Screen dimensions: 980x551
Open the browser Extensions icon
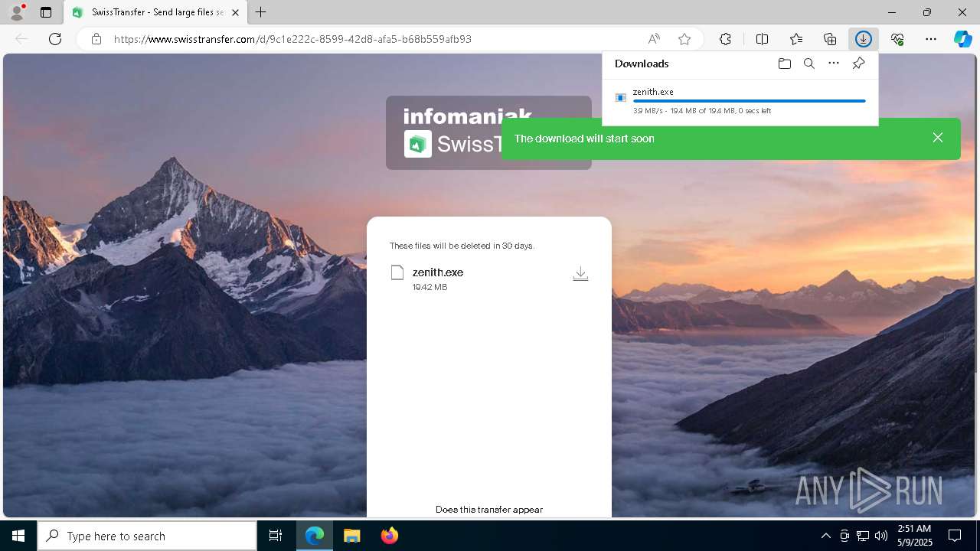tap(725, 39)
